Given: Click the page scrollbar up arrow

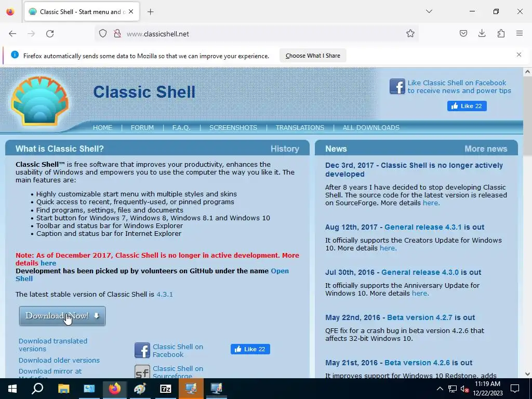Looking at the screenshot, I should 527,72.
